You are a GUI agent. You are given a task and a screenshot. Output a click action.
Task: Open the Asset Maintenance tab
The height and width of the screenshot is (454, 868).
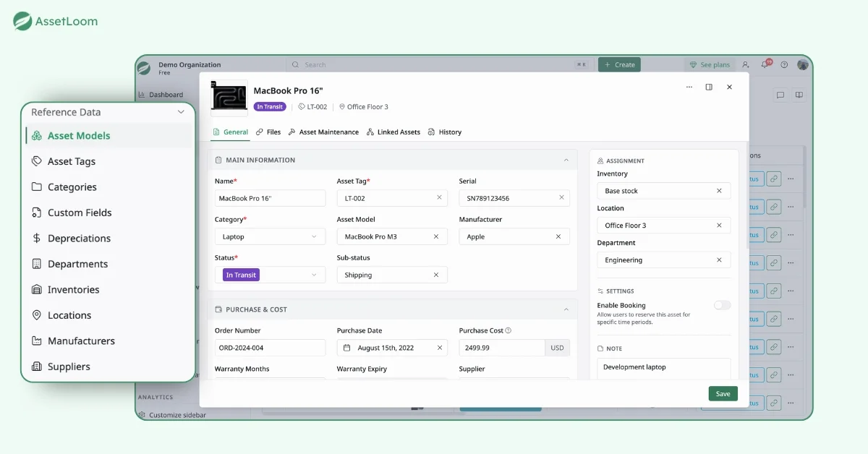[x=323, y=132]
